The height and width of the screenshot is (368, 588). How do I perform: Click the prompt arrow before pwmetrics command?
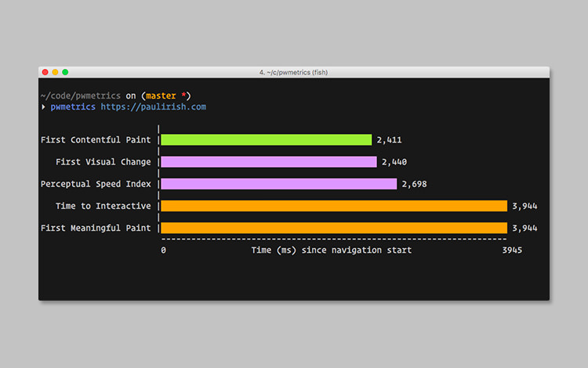click(43, 107)
